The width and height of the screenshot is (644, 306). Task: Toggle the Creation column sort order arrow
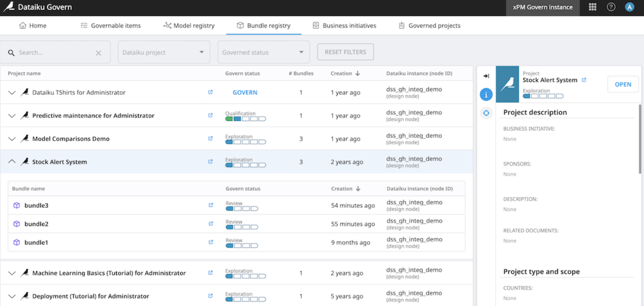tap(357, 73)
